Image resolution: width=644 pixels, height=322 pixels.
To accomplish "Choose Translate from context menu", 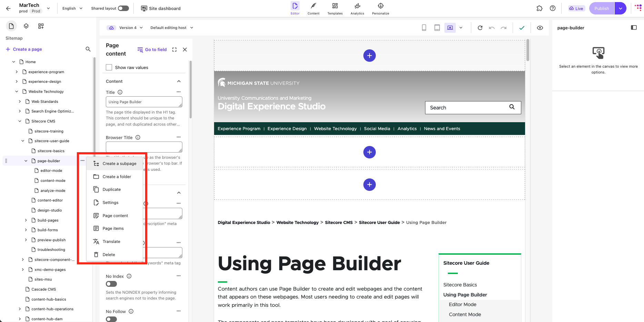I will click(114, 242).
